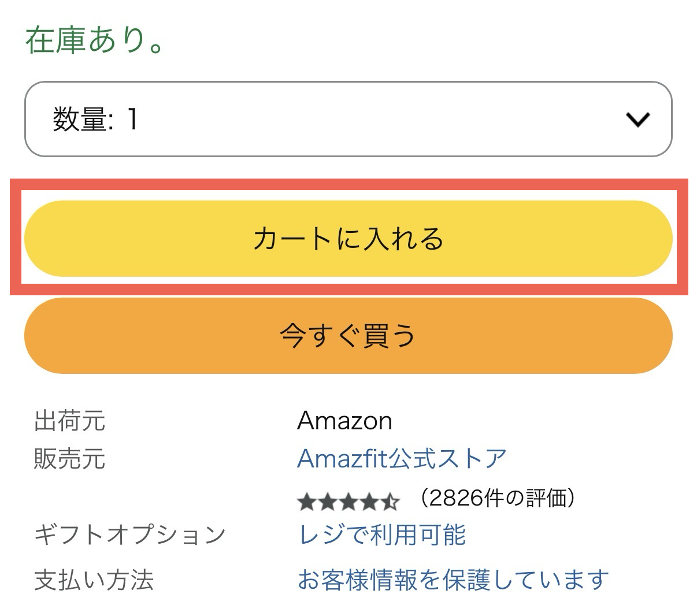
Task: Open the 数量 quantity dropdown
Action: coord(348,119)
